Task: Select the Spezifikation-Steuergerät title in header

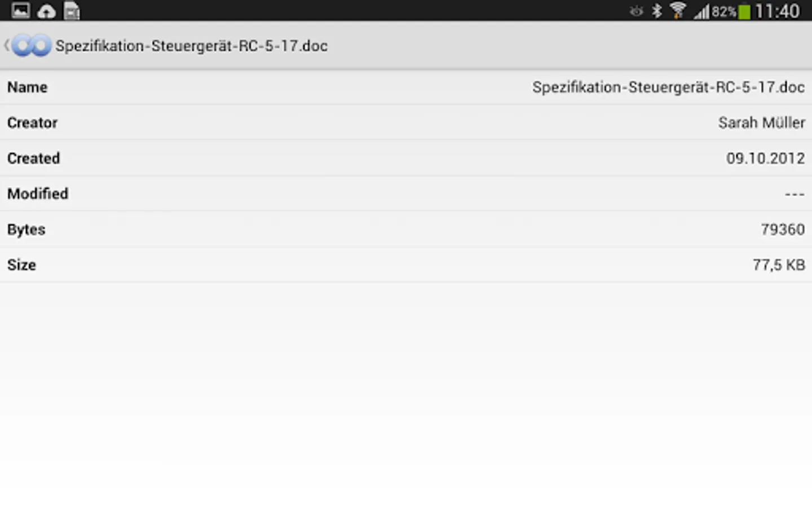Action: pos(191,46)
